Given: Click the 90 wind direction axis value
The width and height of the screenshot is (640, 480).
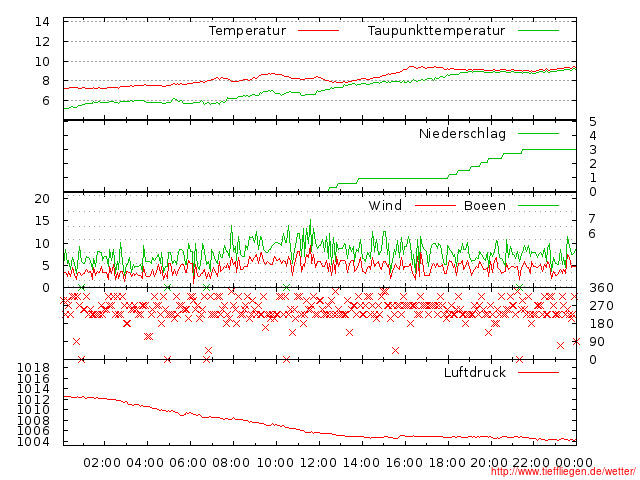Looking at the screenshot, I should tap(597, 342).
